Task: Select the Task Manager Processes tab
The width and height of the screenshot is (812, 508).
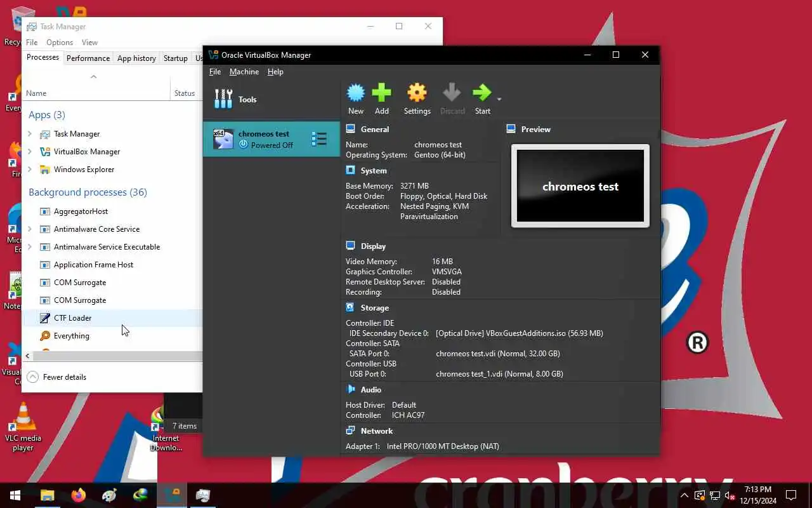Action: click(x=43, y=57)
